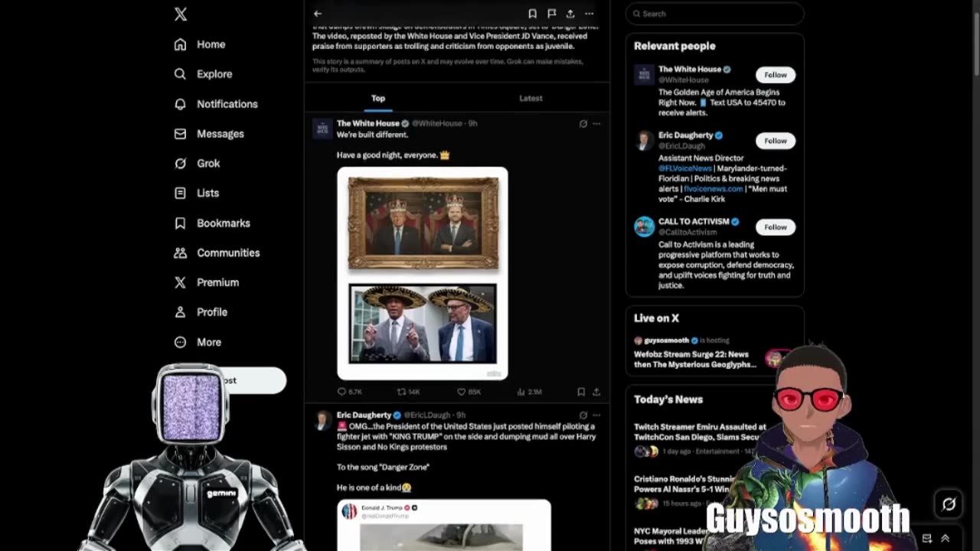Click the flag icon in header
980x551 pixels.
[551, 13]
